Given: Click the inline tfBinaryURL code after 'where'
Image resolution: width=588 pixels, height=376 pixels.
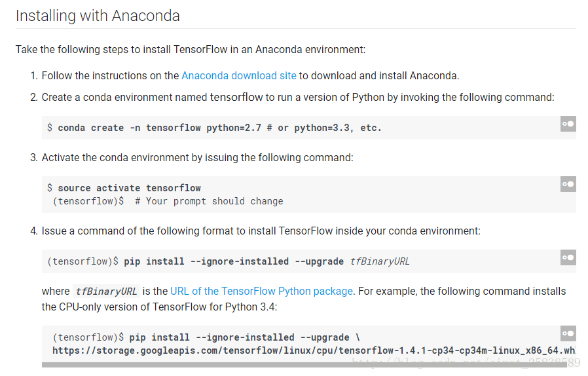Looking at the screenshot, I should click(106, 291).
